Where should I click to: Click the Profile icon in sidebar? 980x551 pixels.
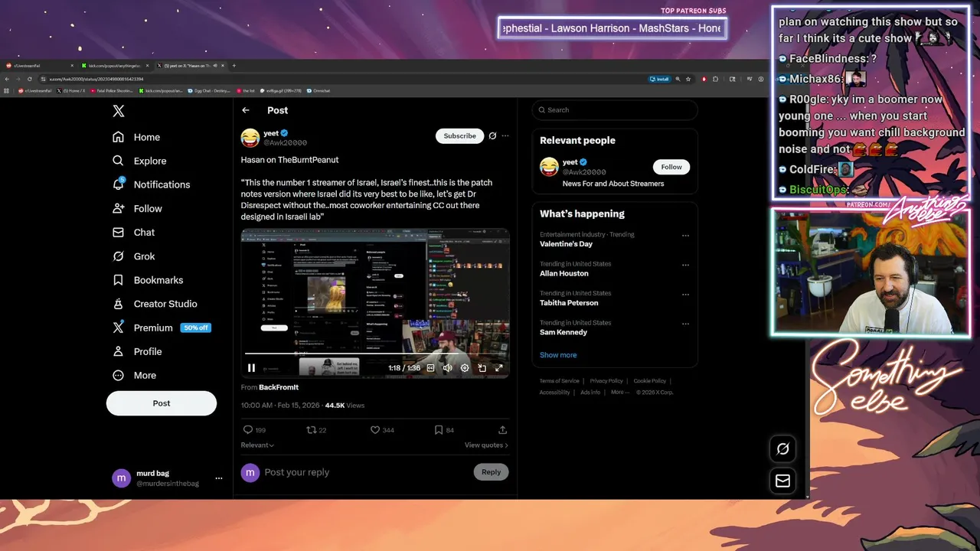(118, 351)
